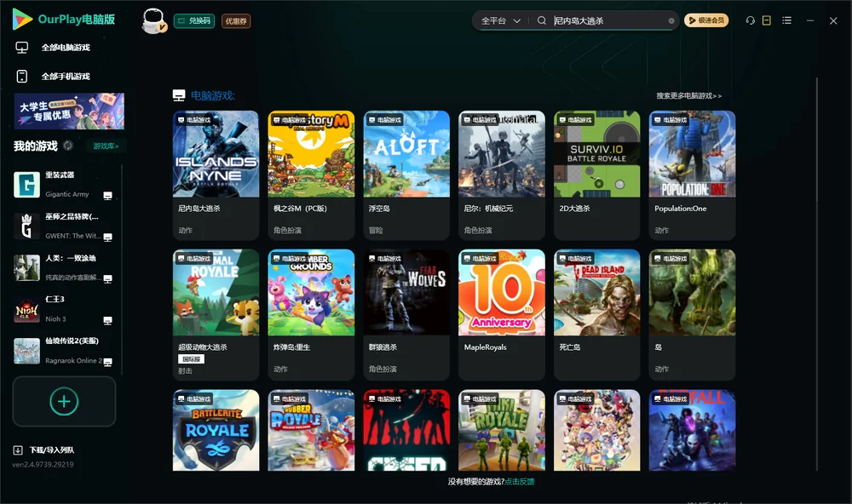Click the 点击反馈 feedback link
The height and width of the screenshot is (504, 852).
tap(520, 481)
